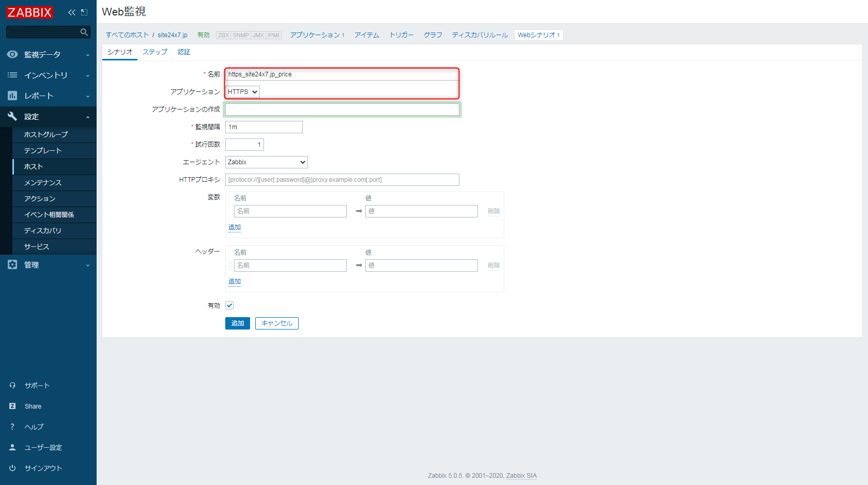Screen dimensions: 868x485
Task: Focus the ヘッダー 名前 input
Action: click(x=290, y=265)
